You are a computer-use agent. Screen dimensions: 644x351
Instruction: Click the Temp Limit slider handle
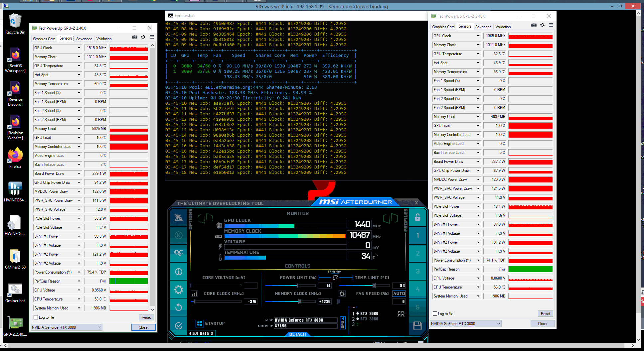click(x=374, y=286)
